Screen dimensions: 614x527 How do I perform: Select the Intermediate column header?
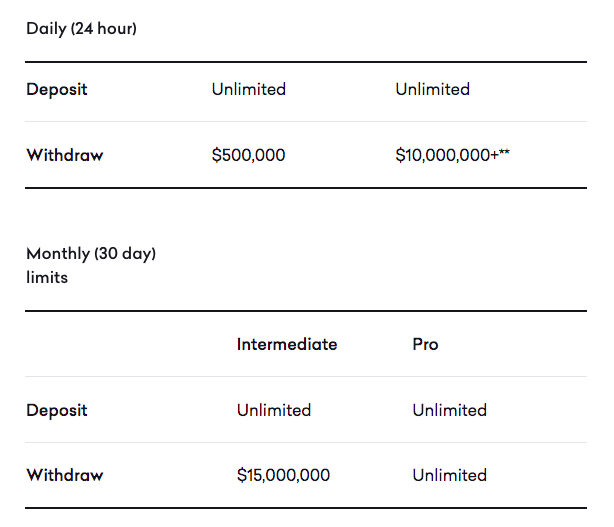click(x=287, y=344)
